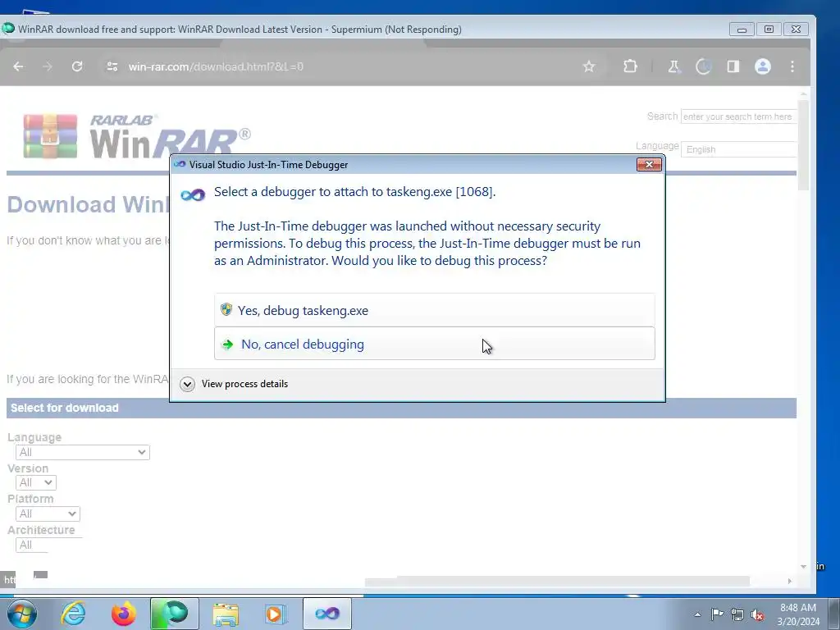Click the scroll down arrow of page

(x=803, y=566)
